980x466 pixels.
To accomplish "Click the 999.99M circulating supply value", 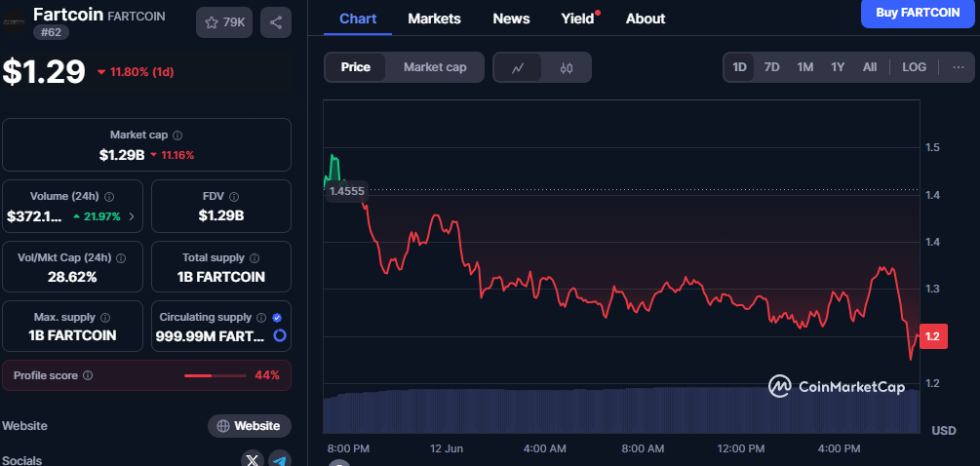I will coord(210,336).
